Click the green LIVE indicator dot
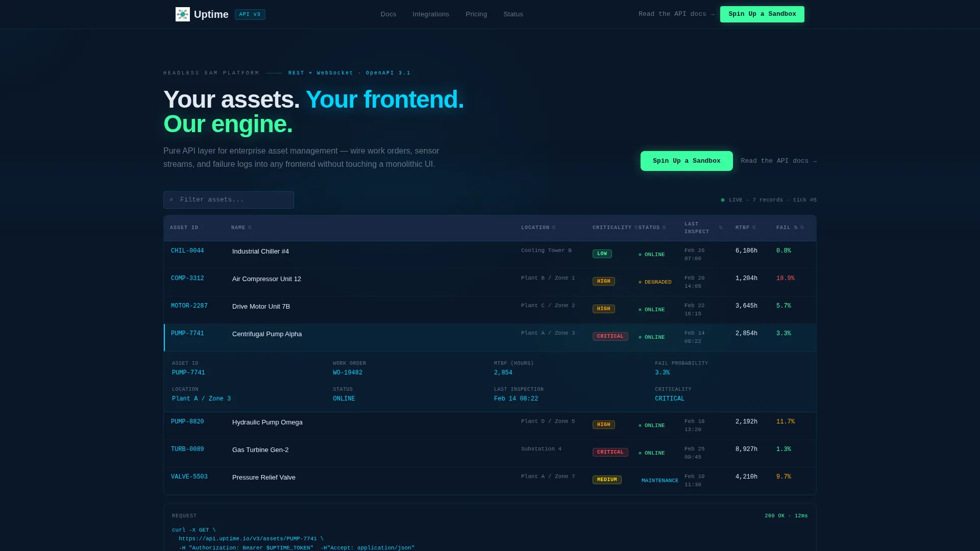This screenshot has width=980, height=551. (x=723, y=200)
